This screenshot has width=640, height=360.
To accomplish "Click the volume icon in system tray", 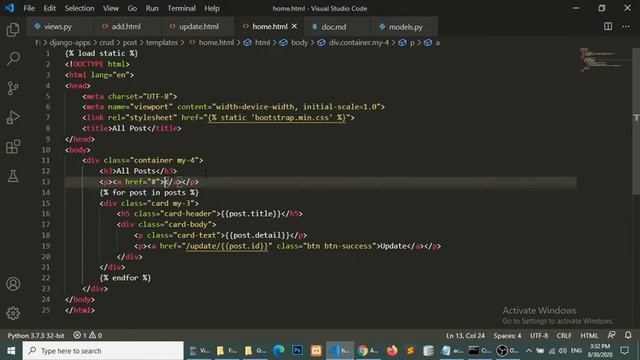I will click(563, 351).
